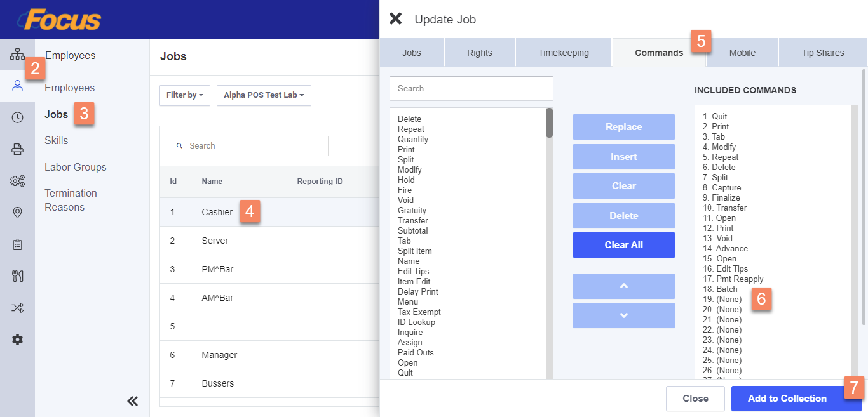868x417 pixels.
Task: Select Fire in available commands list
Action: click(405, 190)
